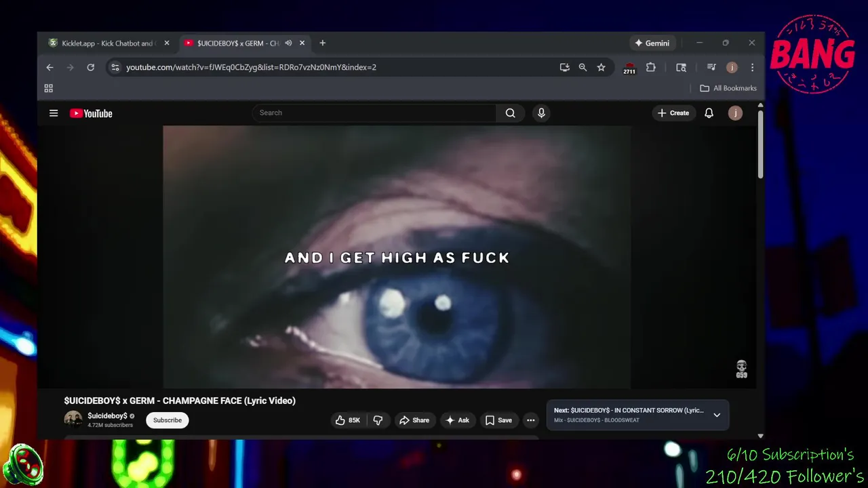Click the Next: IN CONSTANT SORROW title
This screenshot has width=868, height=488.
click(x=629, y=410)
